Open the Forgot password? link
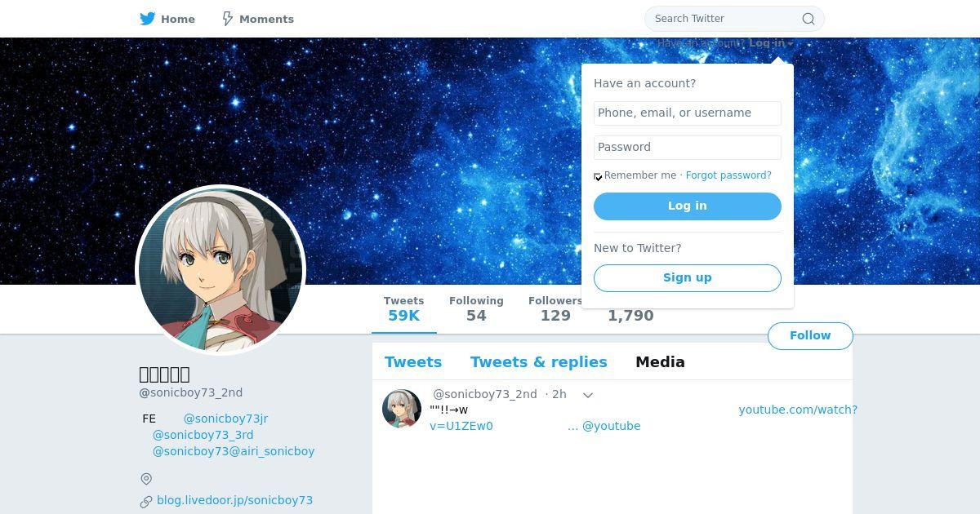 pos(728,175)
